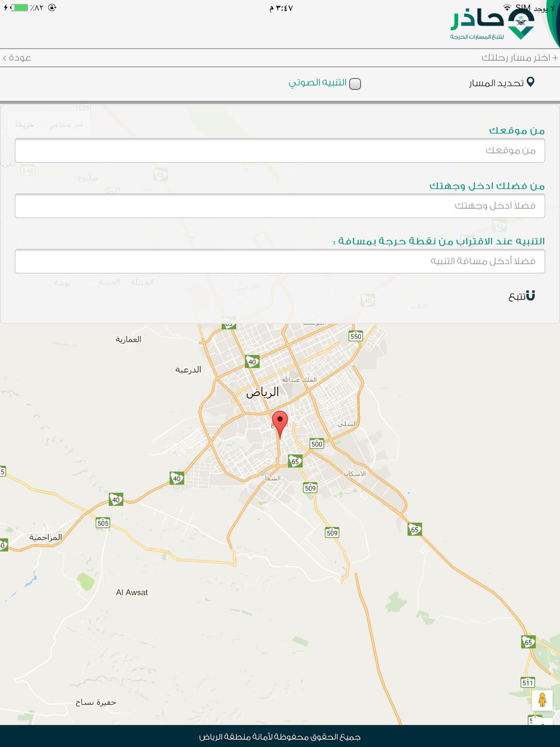Switch map to قمر صناعي view
The image size is (560, 747).
coord(66,124)
